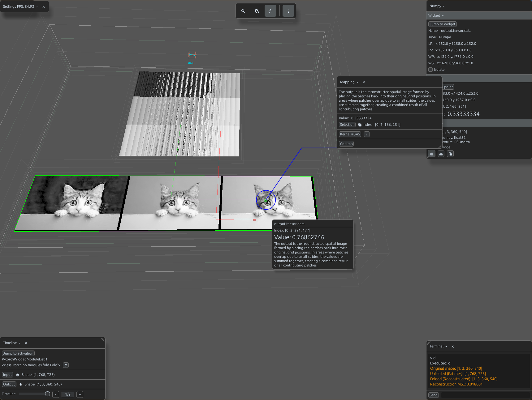532x400 pixels.
Task: Click 'Index: [0, 2, 291, 177]' tooltip text
Action: pos(292,230)
